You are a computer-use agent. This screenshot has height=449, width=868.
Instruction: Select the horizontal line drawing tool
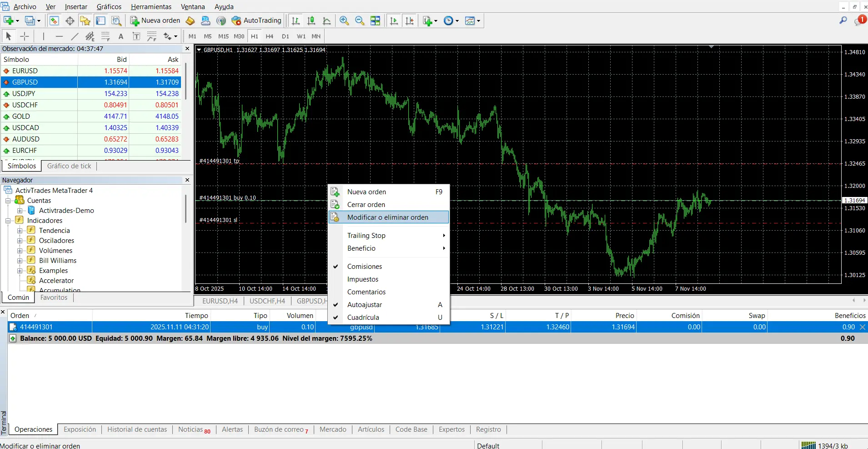point(58,36)
